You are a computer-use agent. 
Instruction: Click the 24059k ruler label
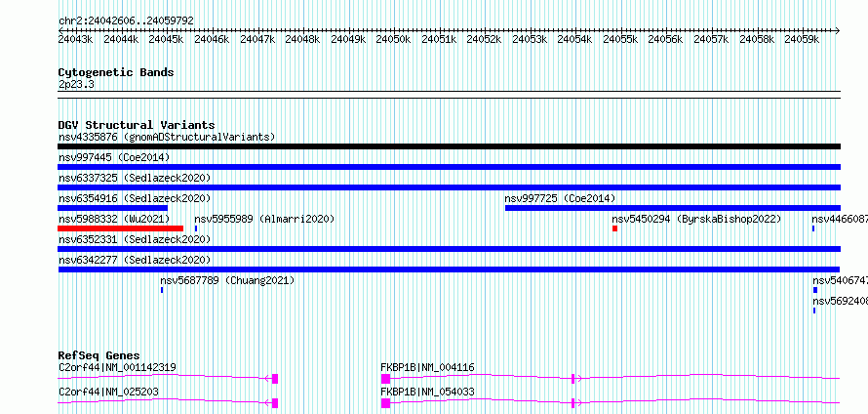coord(802,39)
